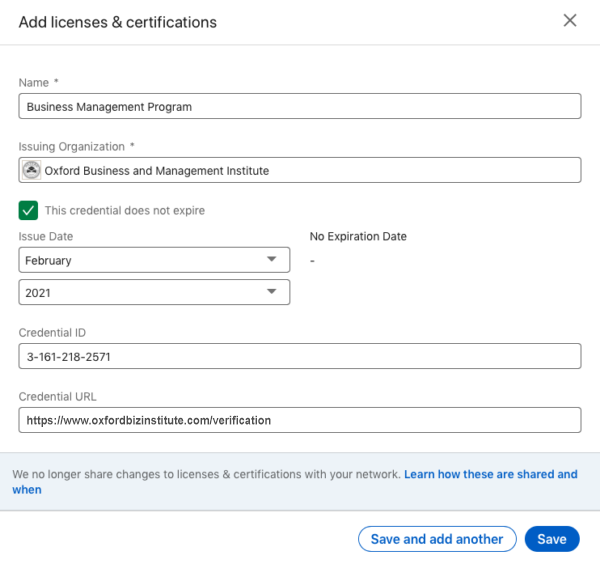Open Learn how these are shared link
This screenshot has height=564, width=600.
tap(491, 474)
